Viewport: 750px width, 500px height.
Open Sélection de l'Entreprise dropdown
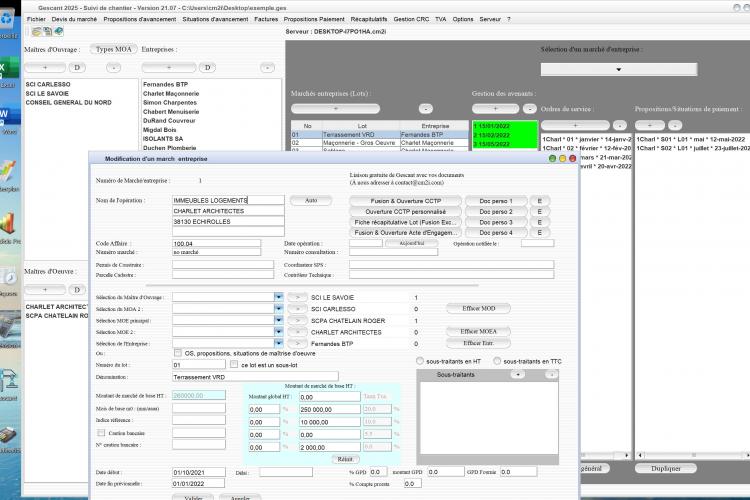278,343
